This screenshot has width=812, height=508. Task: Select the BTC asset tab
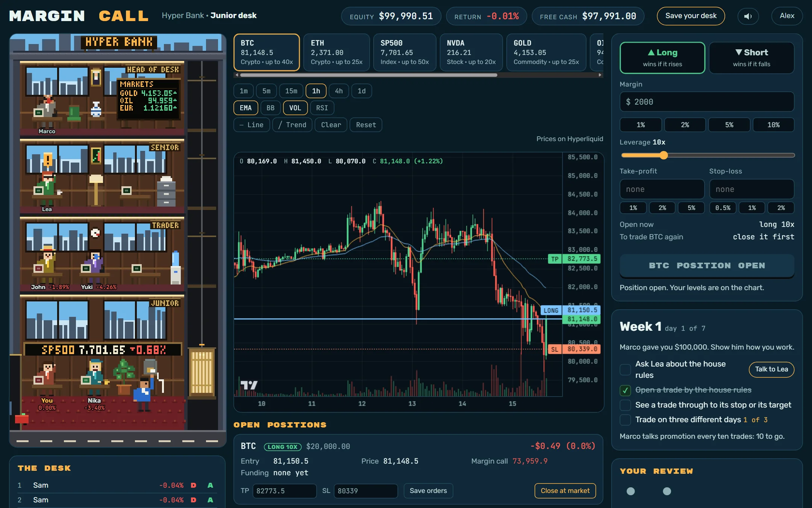click(267, 52)
